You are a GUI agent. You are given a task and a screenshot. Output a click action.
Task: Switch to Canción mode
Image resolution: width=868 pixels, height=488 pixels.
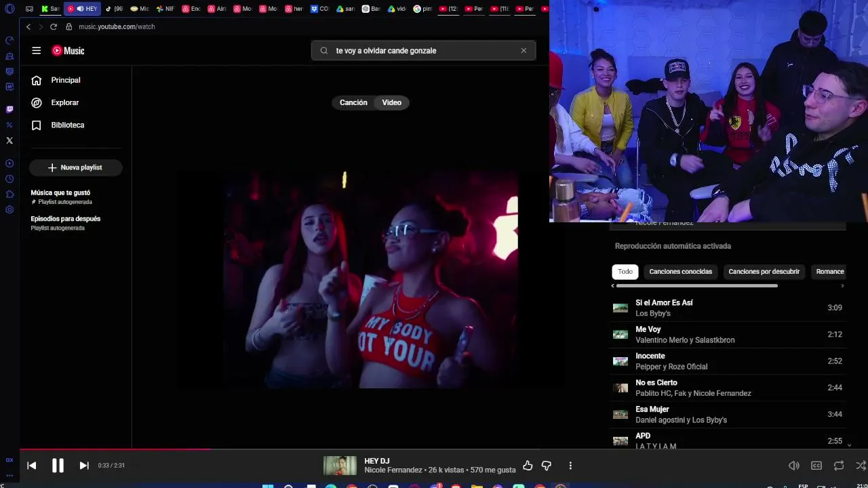(353, 102)
